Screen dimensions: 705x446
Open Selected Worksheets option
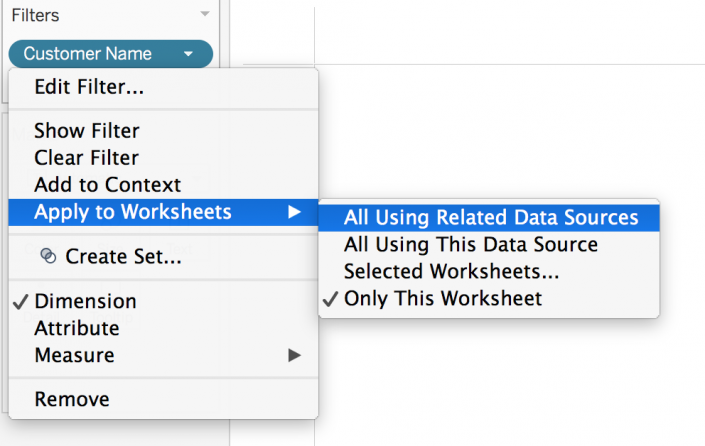451,271
